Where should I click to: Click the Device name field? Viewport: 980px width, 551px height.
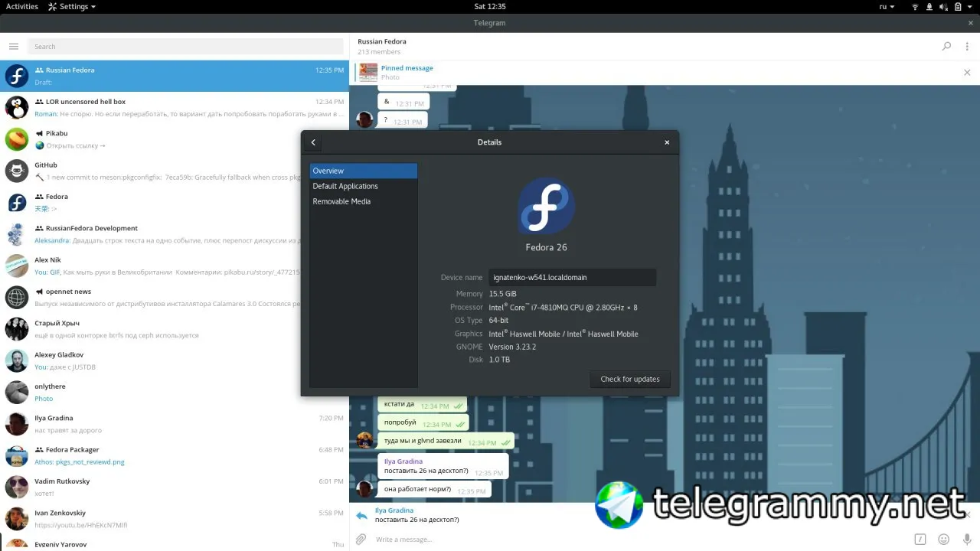click(x=573, y=277)
